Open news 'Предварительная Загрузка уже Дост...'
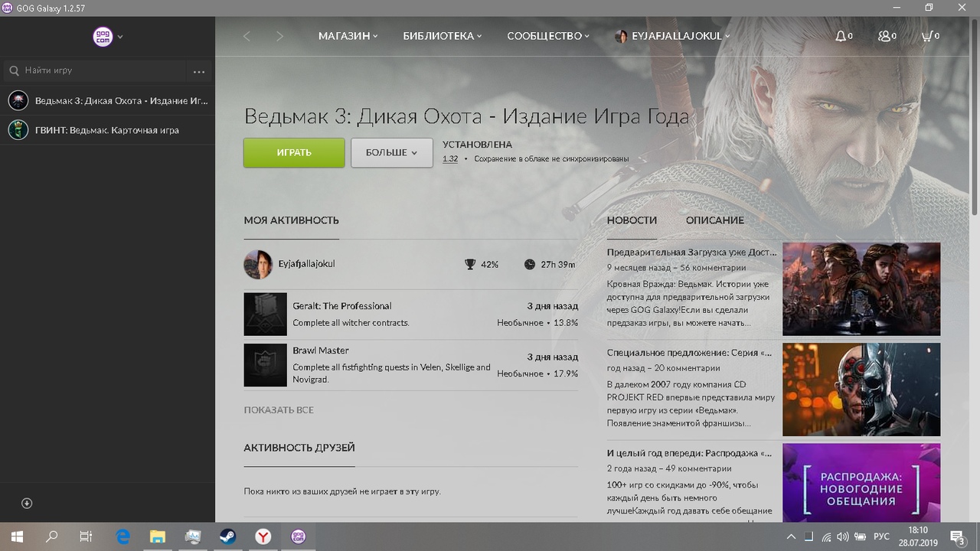 pos(691,252)
